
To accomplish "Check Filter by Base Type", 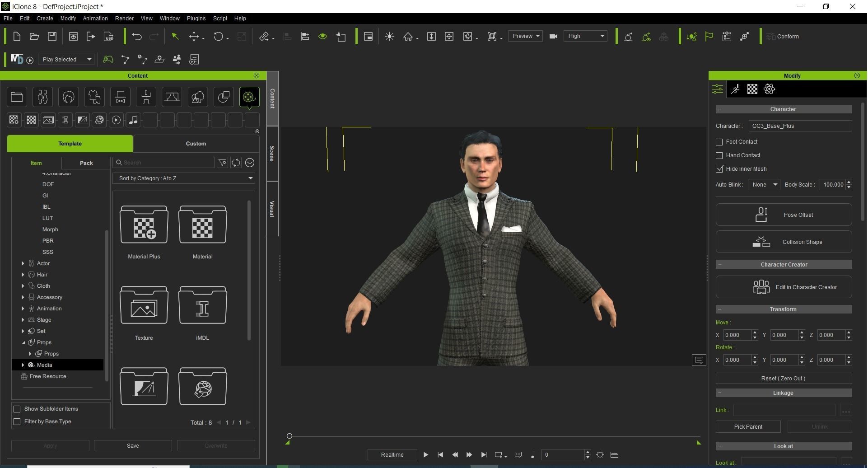I will click(x=17, y=421).
